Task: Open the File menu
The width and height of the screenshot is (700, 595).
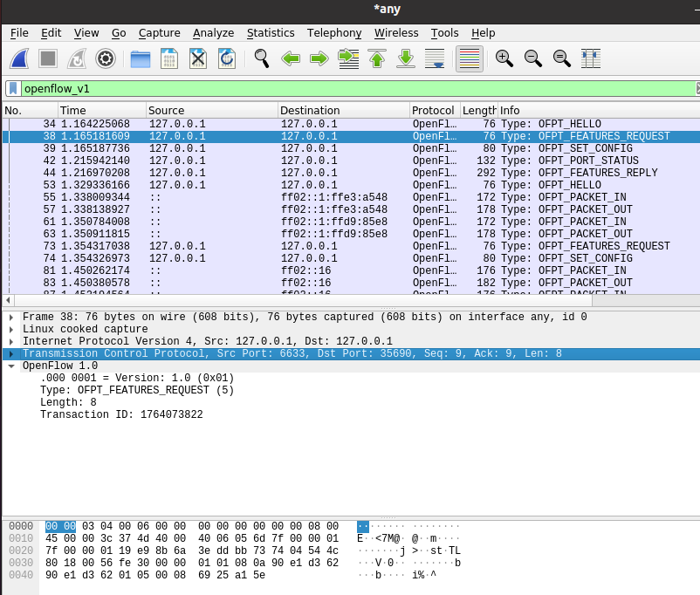Action: click(x=19, y=33)
